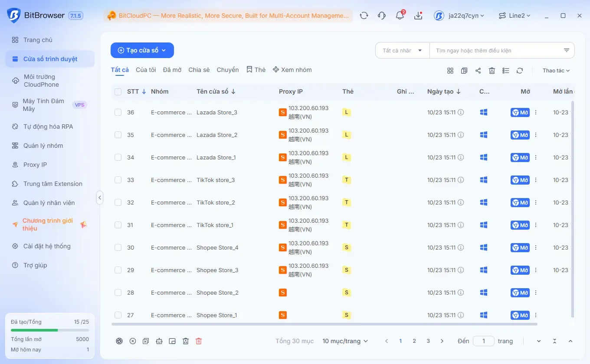Click the sync refresh icon in header

(x=364, y=16)
